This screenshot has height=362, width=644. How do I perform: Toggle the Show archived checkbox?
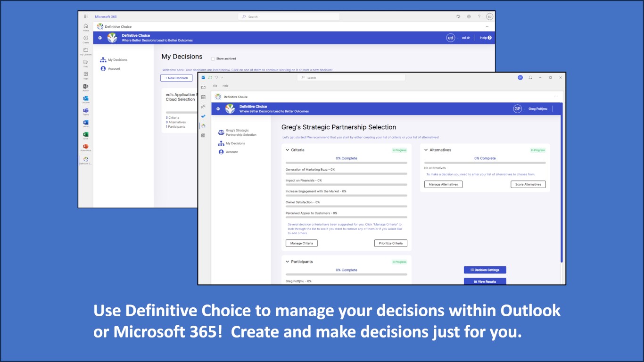click(213, 59)
